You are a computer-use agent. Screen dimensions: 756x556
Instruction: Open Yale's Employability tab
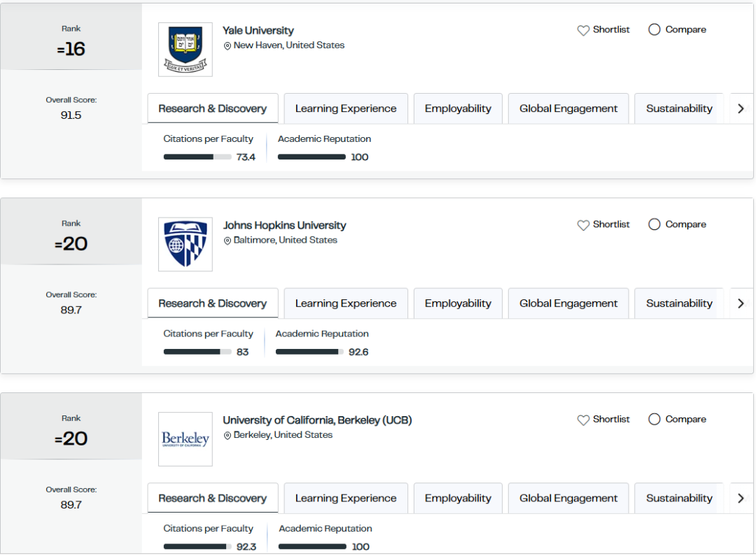(x=458, y=108)
